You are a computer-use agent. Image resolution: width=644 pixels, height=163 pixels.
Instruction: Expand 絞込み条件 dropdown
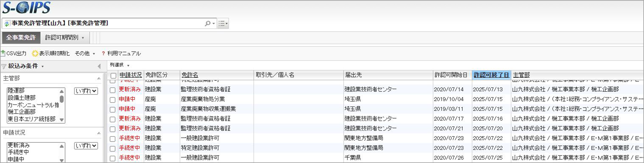coord(43,66)
